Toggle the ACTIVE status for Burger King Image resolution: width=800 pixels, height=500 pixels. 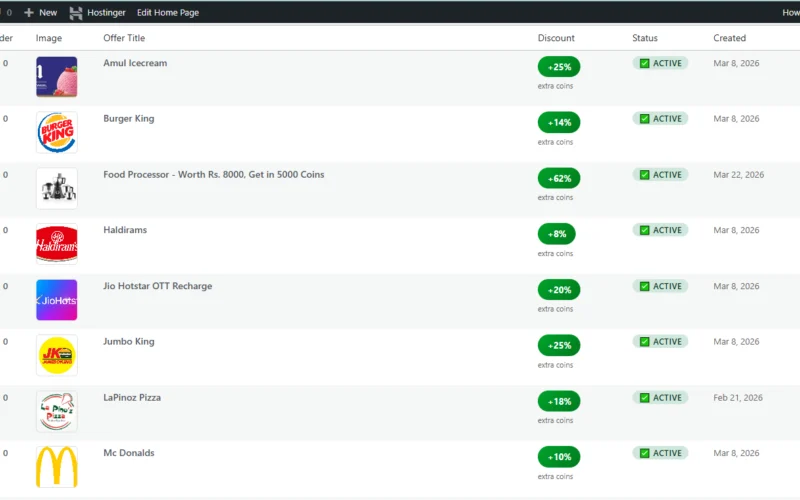coord(660,119)
